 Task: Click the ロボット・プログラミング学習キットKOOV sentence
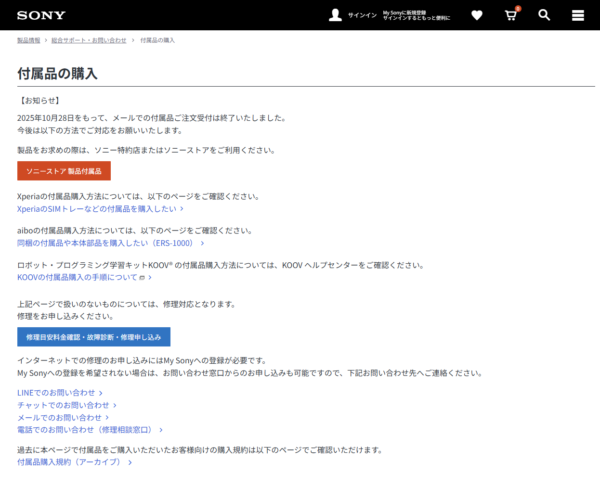221,265
